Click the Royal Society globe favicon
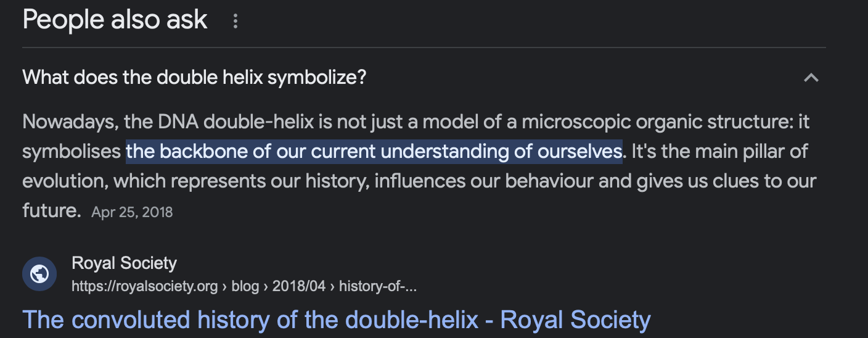The height and width of the screenshot is (338, 868). 39,274
